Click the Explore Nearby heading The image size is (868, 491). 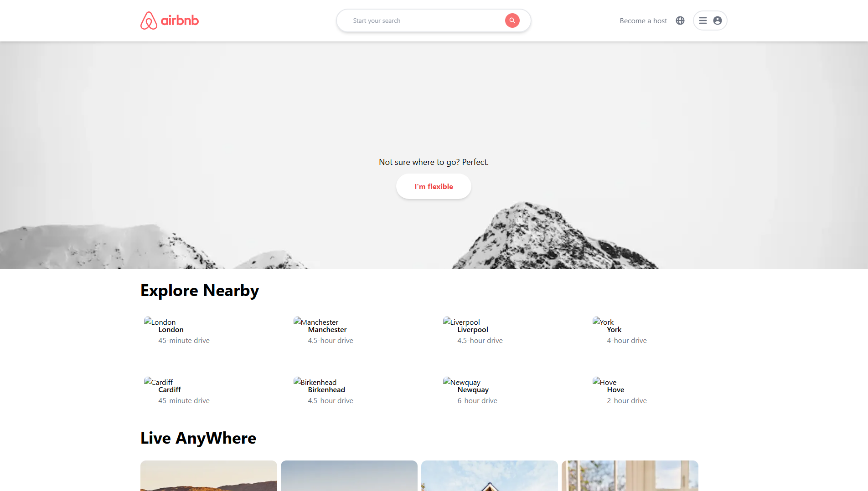200,291
